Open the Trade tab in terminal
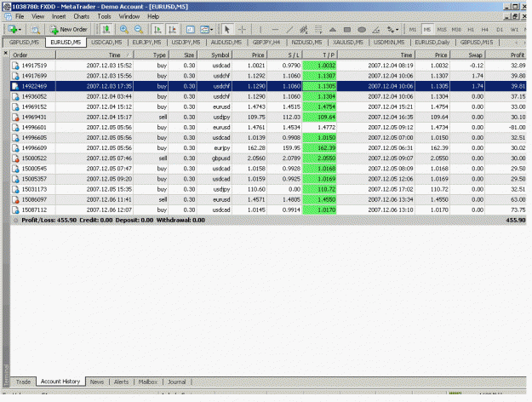The height and width of the screenshot is (402, 532). (x=24, y=382)
